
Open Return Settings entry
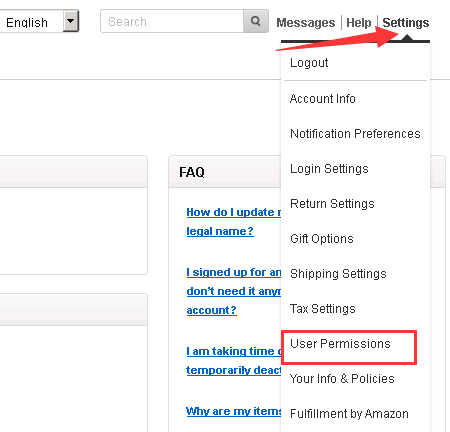332,204
